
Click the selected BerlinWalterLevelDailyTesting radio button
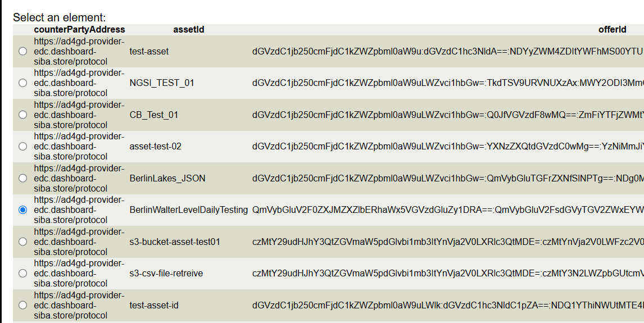coord(22,210)
